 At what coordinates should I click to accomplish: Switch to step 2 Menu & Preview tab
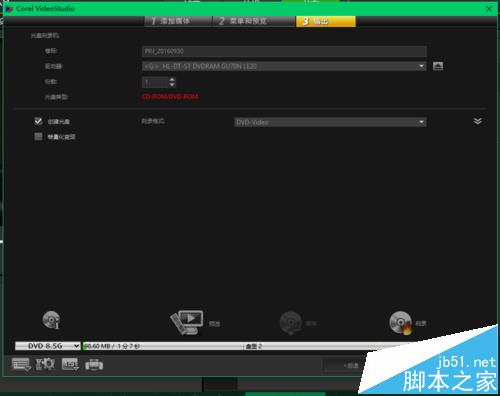pyautogui.click(x=254, y=21)
